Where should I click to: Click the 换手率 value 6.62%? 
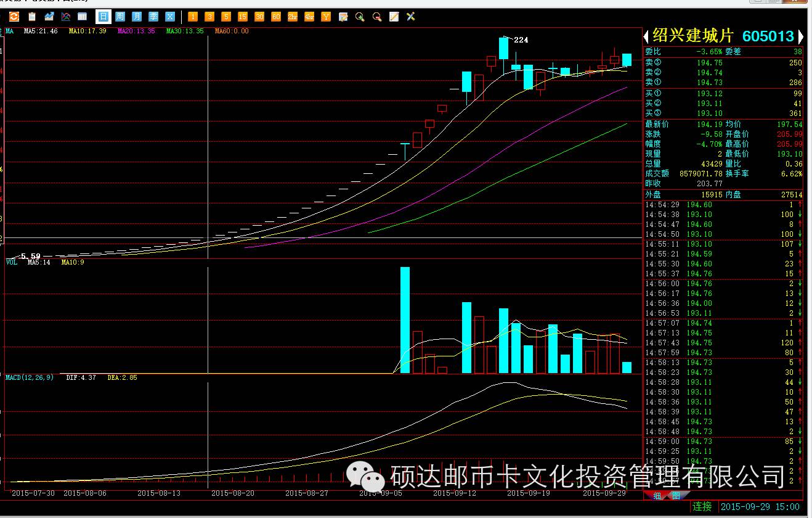pos(790,173)
